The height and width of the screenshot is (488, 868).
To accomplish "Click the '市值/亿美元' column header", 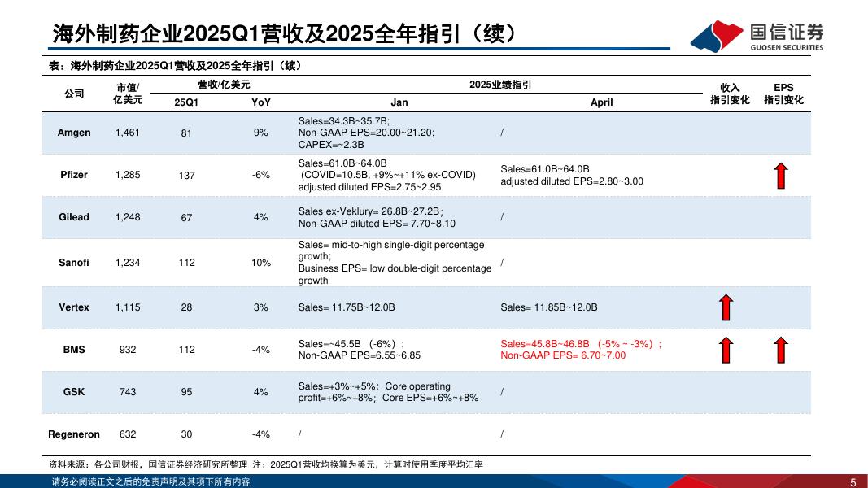I will point(128,94).
